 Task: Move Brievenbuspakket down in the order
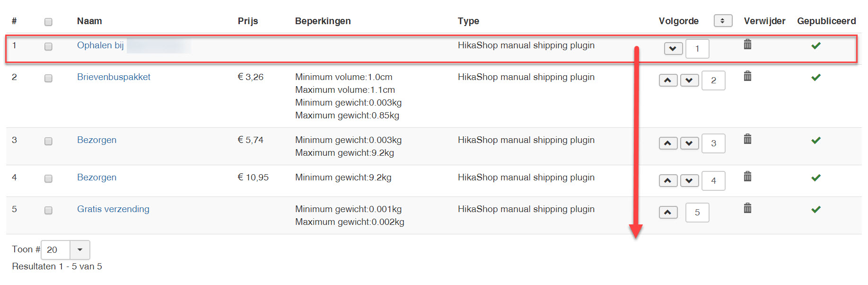[x=689, y=80]
